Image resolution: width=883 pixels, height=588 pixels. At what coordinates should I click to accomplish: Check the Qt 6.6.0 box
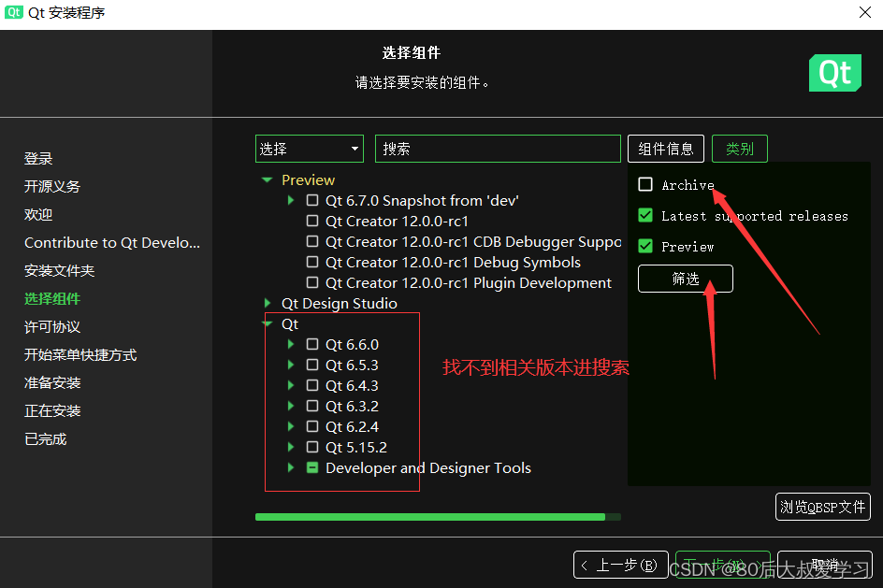point(312,344)
